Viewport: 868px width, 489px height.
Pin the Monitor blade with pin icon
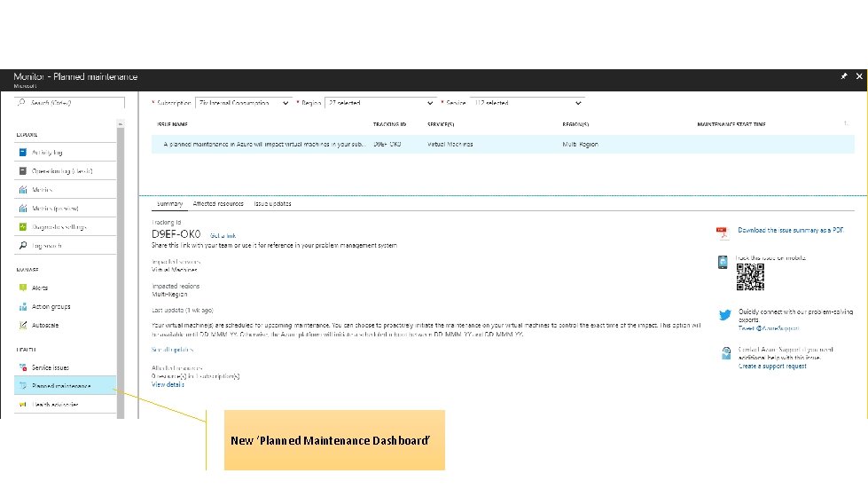click(x=844, y=76)
